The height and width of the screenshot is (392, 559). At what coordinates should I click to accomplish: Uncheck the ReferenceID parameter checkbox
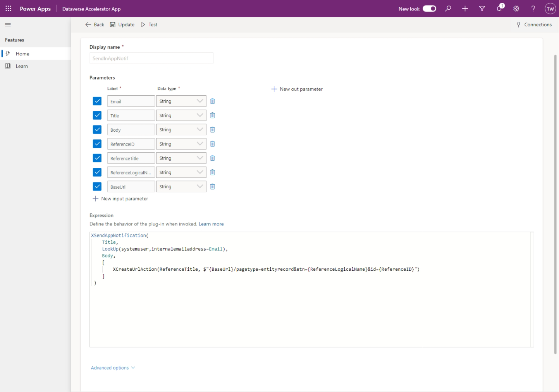point(97,144)
